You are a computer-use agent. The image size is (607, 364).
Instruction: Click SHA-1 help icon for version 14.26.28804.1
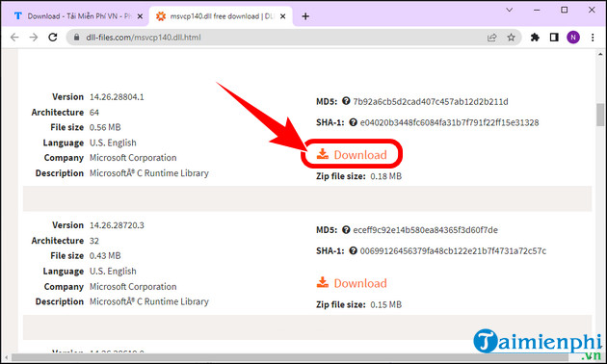coord(353,122)
